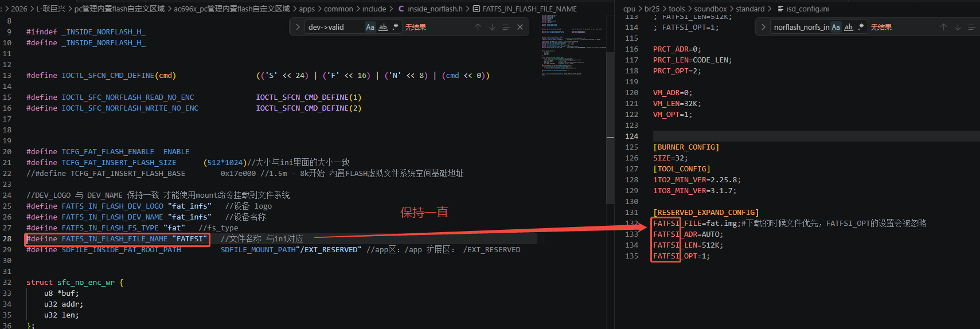Open the tools breadcrumb in right editor
The image size is (980, 329).
(x=677, y=9)
